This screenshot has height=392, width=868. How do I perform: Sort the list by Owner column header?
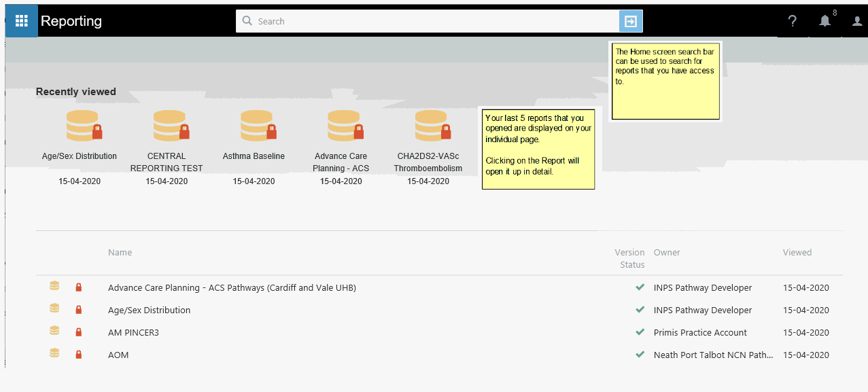(x=667, y=253)
